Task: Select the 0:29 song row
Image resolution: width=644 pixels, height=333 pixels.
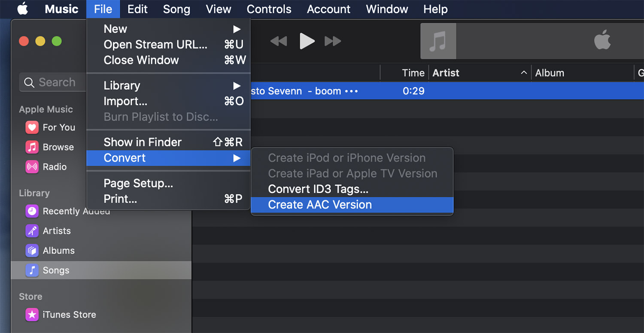Action: coord(447,91)
